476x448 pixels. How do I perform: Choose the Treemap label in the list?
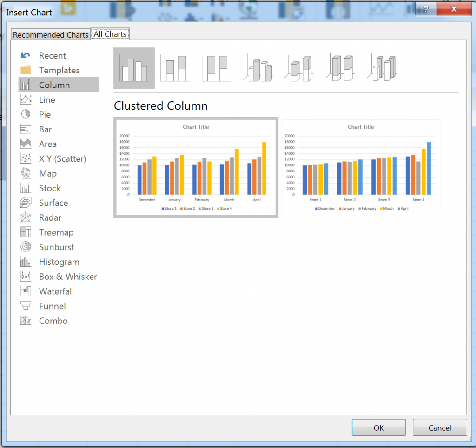pos(56,232)
